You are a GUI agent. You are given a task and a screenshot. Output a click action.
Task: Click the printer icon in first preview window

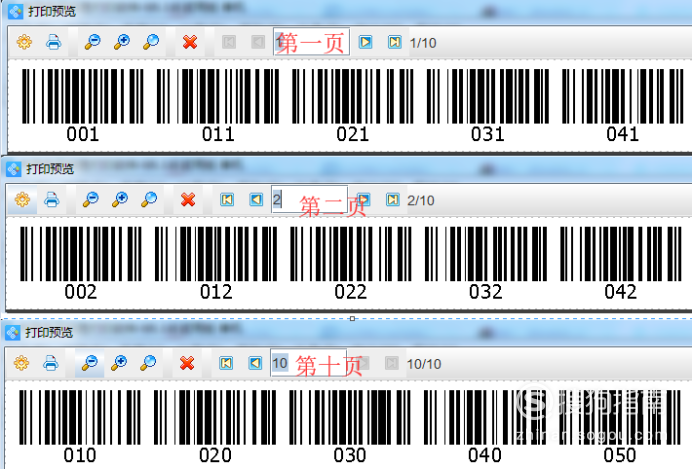53,42
